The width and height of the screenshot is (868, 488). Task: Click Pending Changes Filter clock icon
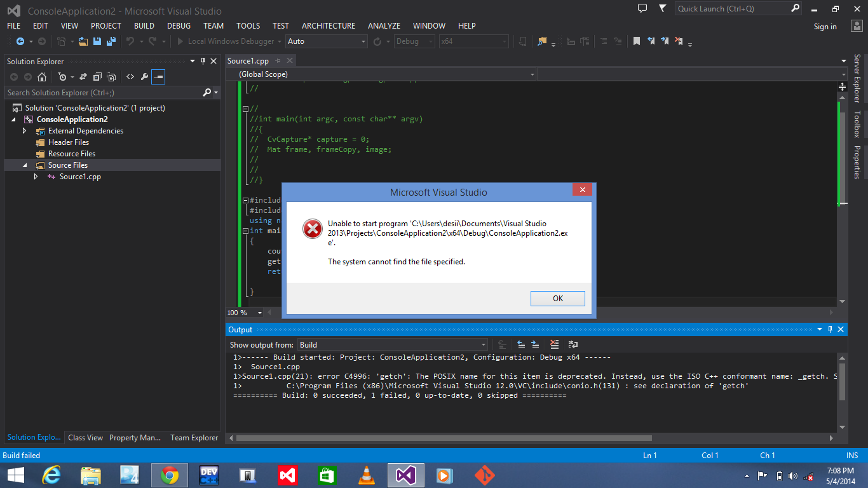(x=62, y=77)
